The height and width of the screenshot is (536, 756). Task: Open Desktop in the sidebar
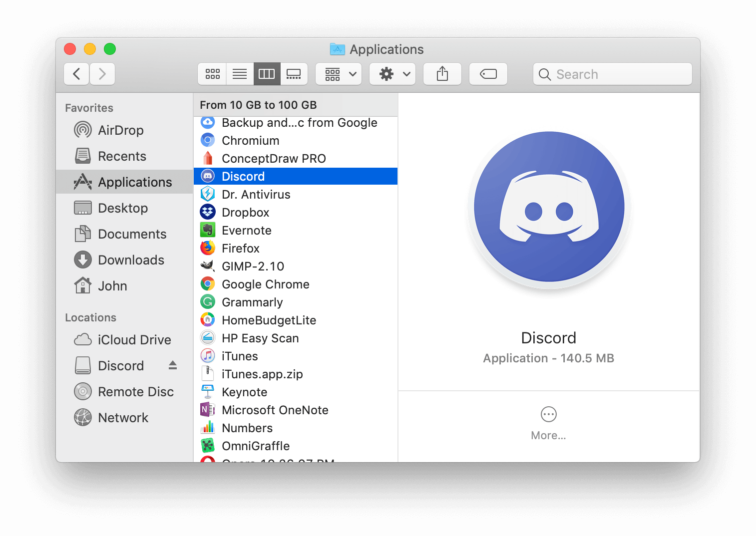124,208
